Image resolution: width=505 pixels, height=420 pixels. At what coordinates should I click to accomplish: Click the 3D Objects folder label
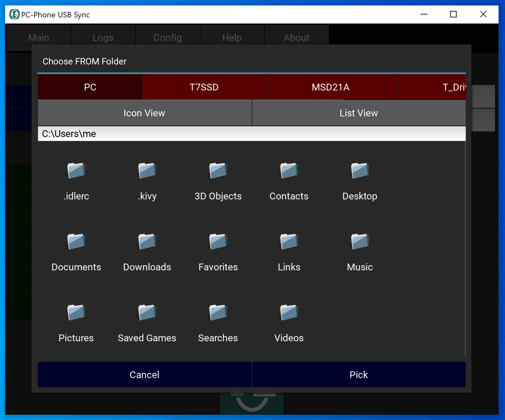[x=218, y=196]
